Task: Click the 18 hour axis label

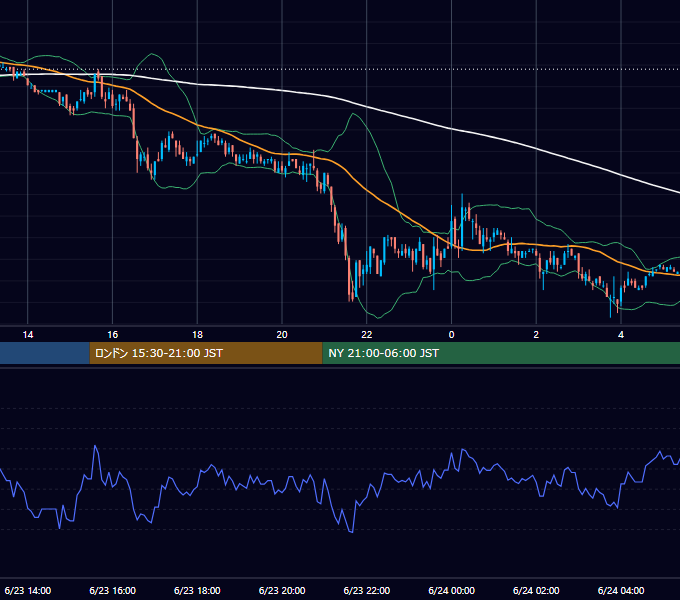Action: [197, 335]
